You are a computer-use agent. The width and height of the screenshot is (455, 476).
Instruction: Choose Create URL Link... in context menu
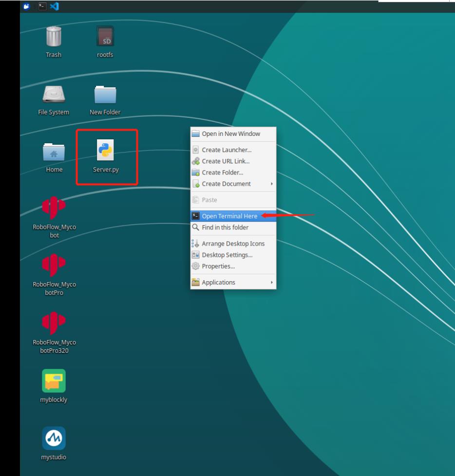click(233, 161)
